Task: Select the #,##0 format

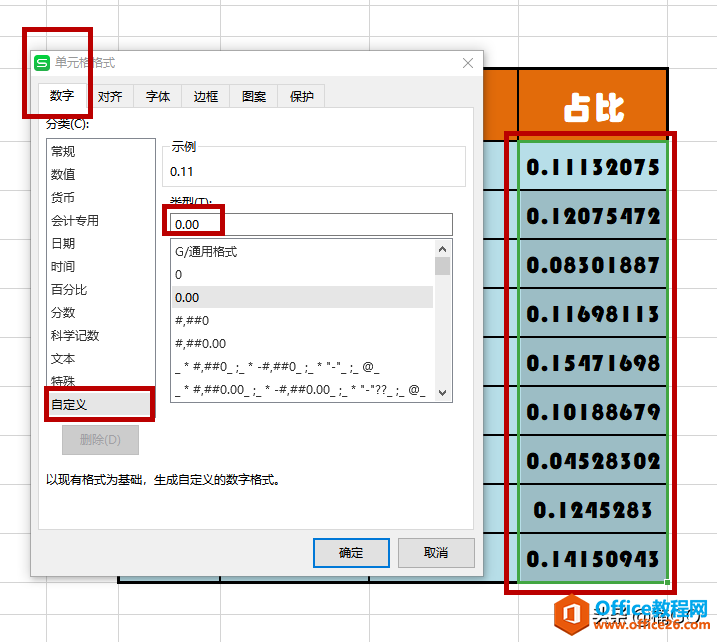Action: pyautogui.click(x=302, y=321)
